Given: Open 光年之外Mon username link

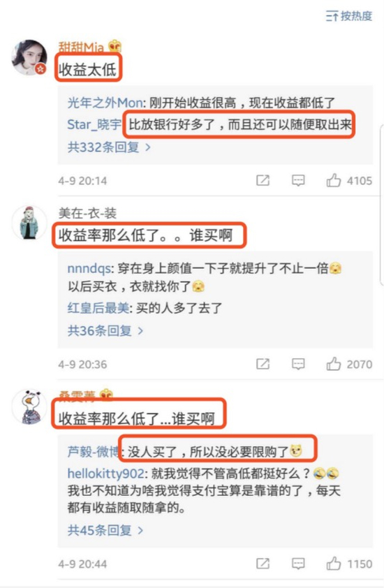Looking at the screenshot, I should point(105,103).
